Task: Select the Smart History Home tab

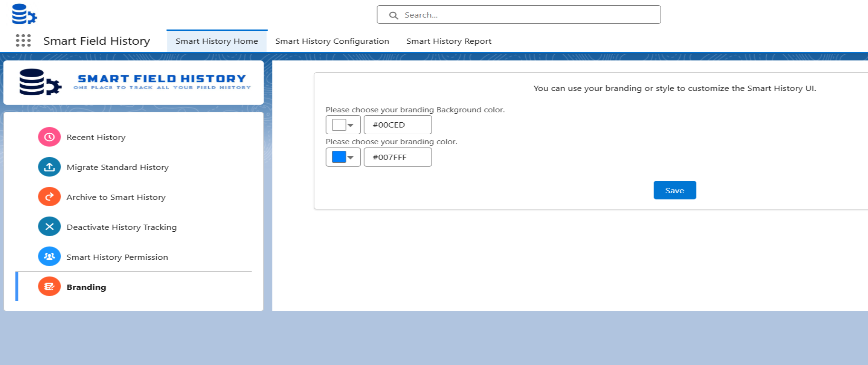Action: click(217, 41)
